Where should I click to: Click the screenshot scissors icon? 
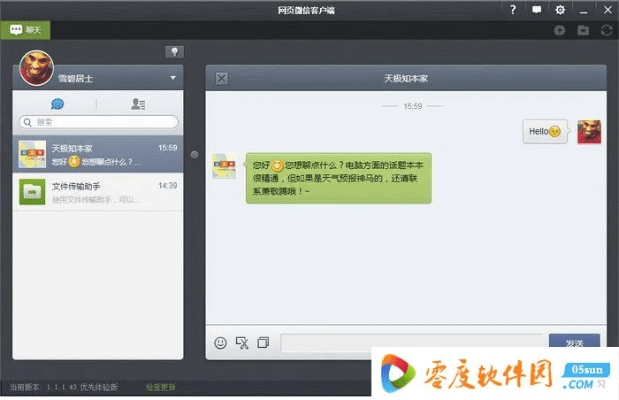(242, 342)
